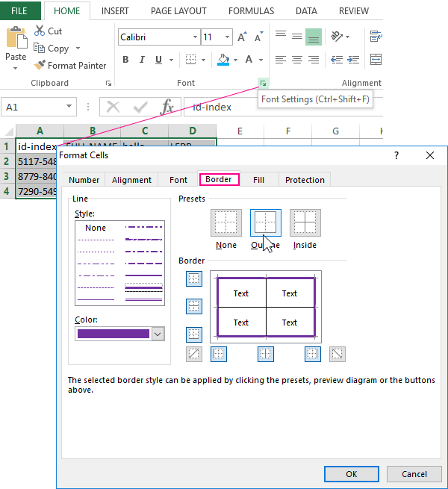Toggle diagonal down border button
This screenshot has height=489, width=448.
tap(337, 354)
